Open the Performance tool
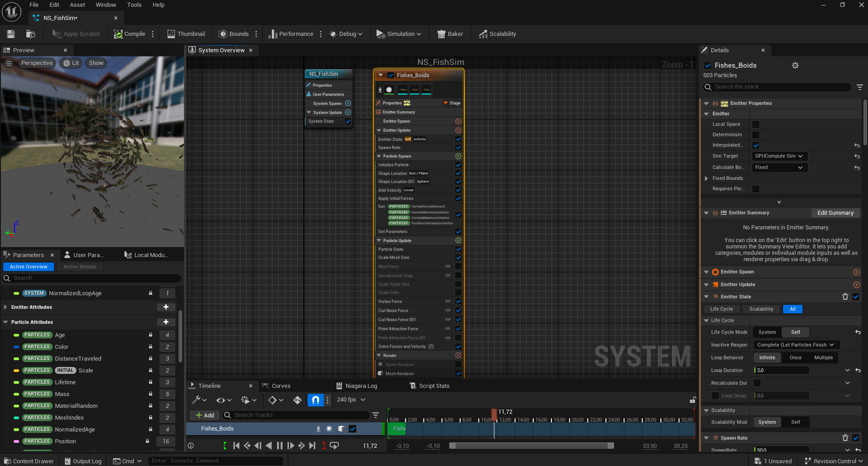Image resolution: width=868 pixels, height=466 pixels. pyautogui.click(x=291, y=34)
